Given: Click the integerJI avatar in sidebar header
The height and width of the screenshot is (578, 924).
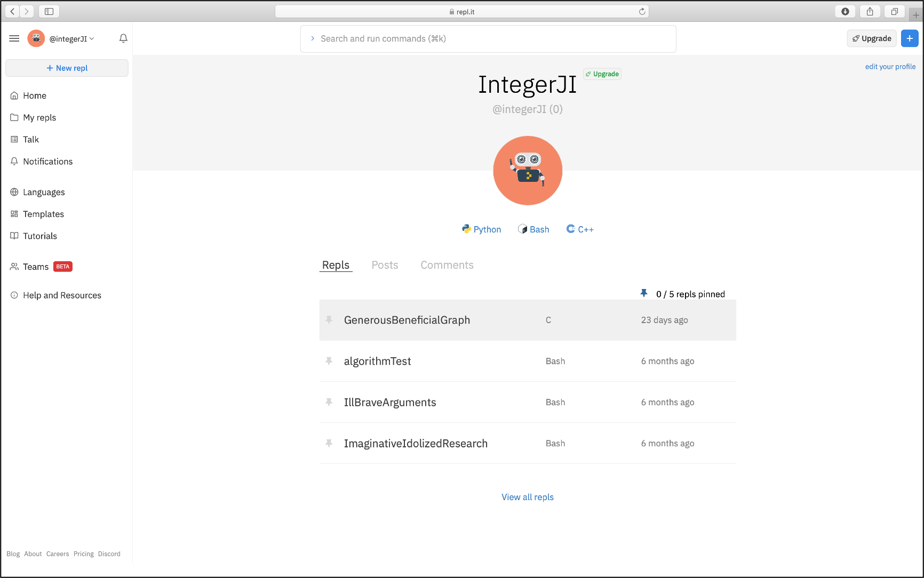Looking at the screenshot, I should click(36, 38).
